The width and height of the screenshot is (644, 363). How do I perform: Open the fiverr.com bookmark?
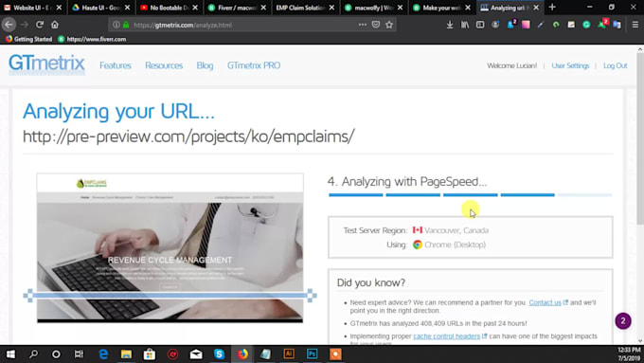(x=92, y=39)
